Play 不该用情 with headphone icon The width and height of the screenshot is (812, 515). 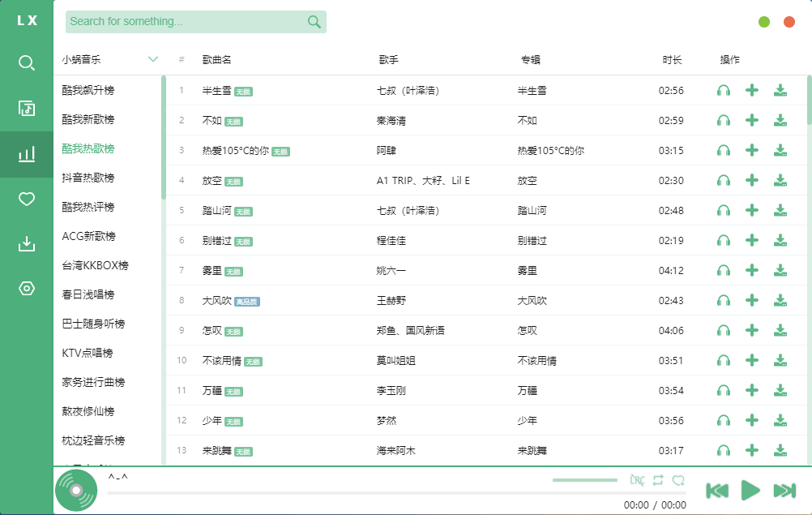(x=724, y=361)
